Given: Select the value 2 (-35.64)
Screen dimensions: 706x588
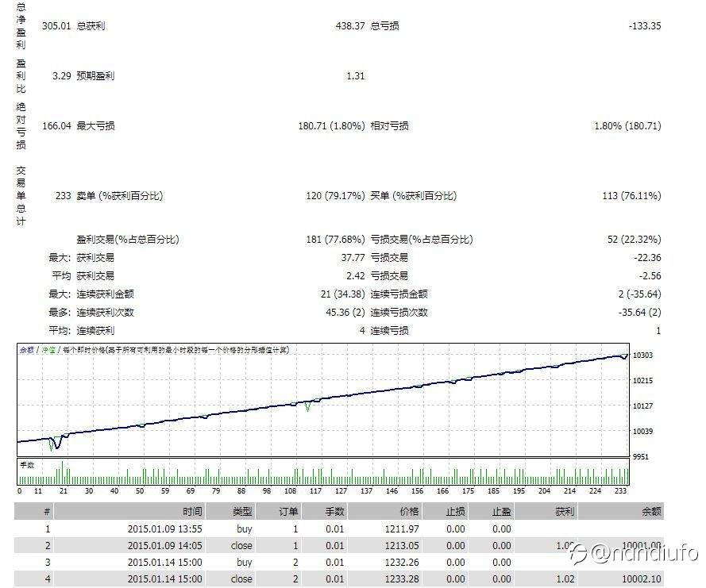Looking at the screenshot, I should 640,294.
